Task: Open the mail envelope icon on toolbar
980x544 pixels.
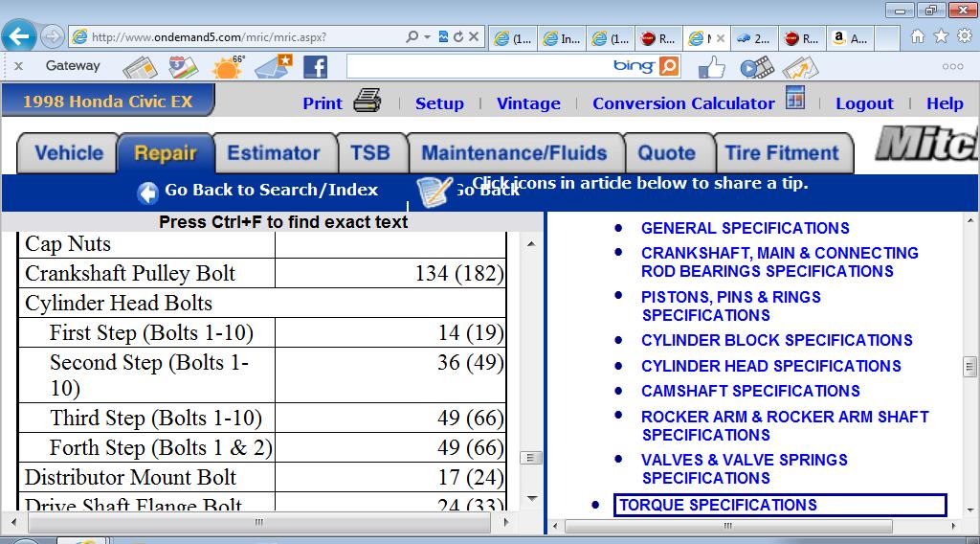Action: click(274, 66)
